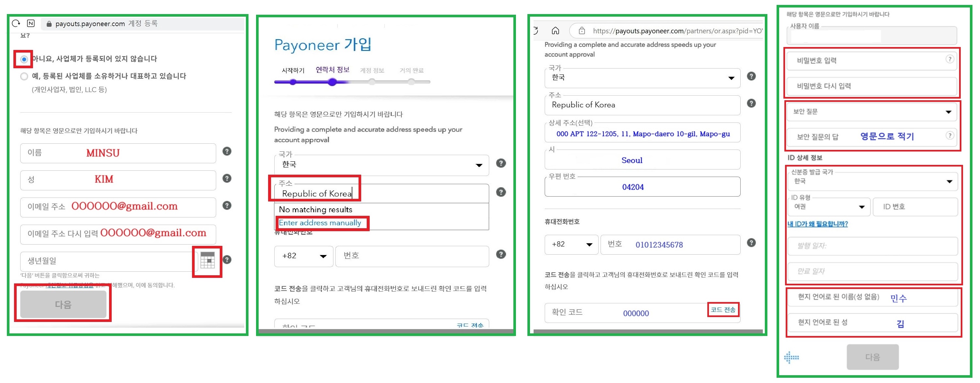Click help icon next to 성 field
The height and width of the screenshot is (383, 980).
pyautogui.click(x=227, y=178)
